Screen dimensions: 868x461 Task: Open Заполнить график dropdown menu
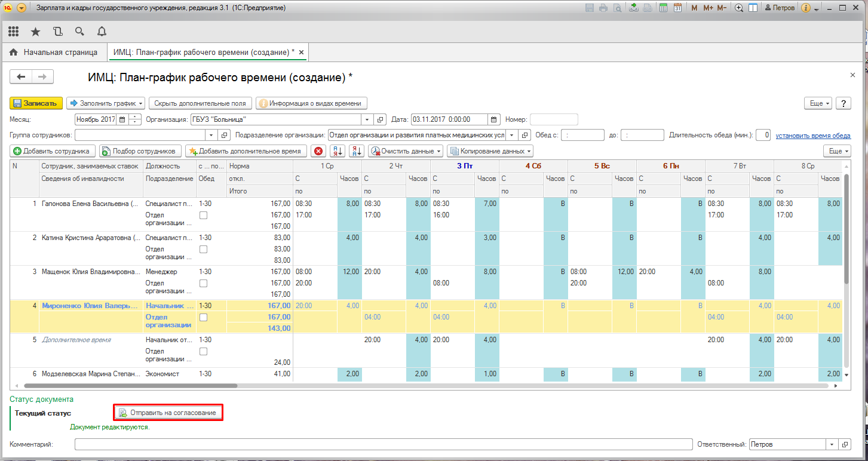[x=105, y=103]
